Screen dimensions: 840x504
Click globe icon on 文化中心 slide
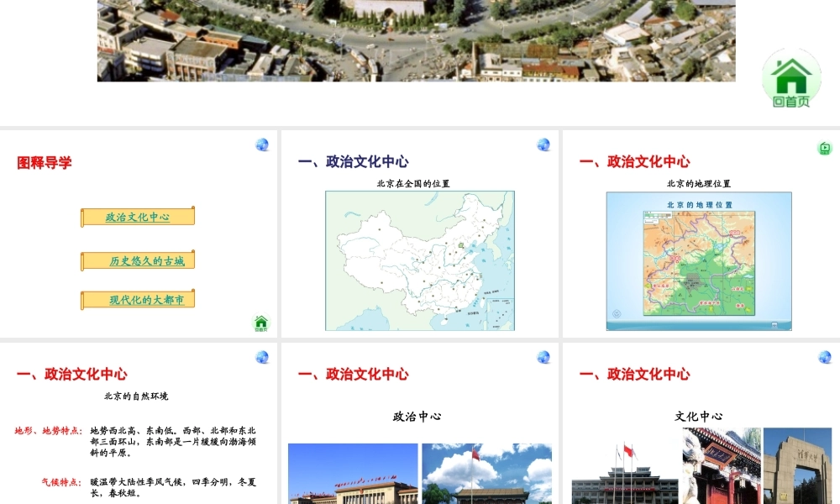825,357
